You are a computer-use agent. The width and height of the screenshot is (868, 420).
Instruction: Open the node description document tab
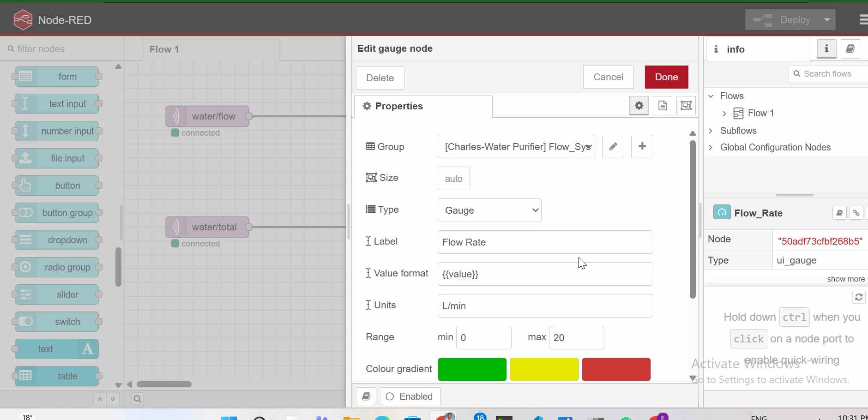click(x=663, y=106)
